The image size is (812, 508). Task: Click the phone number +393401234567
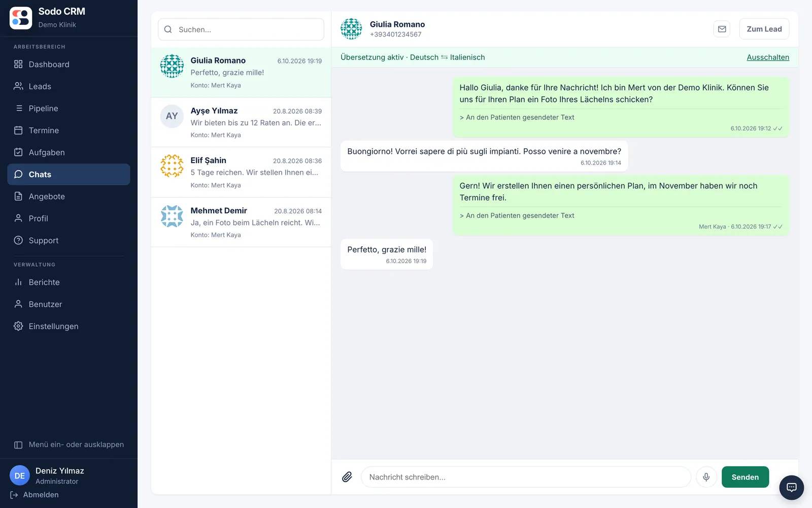coord(395,35)
